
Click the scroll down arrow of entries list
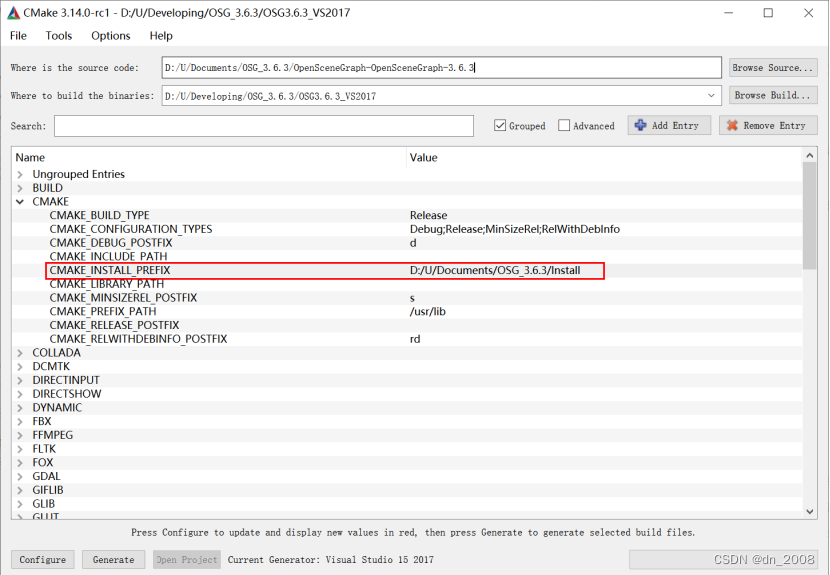(x=809, y=511)
